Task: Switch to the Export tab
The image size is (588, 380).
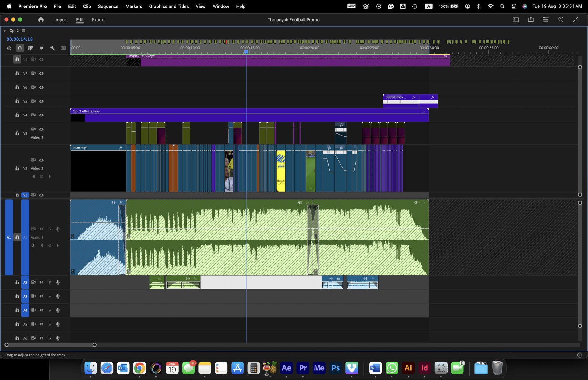Action: [98, 20]
